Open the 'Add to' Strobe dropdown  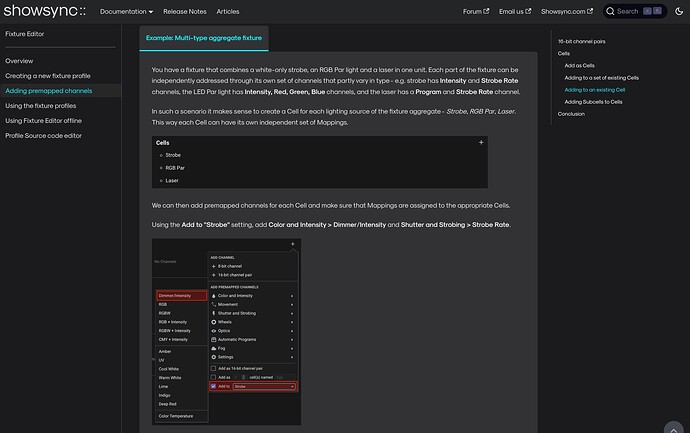click(264, 386)
